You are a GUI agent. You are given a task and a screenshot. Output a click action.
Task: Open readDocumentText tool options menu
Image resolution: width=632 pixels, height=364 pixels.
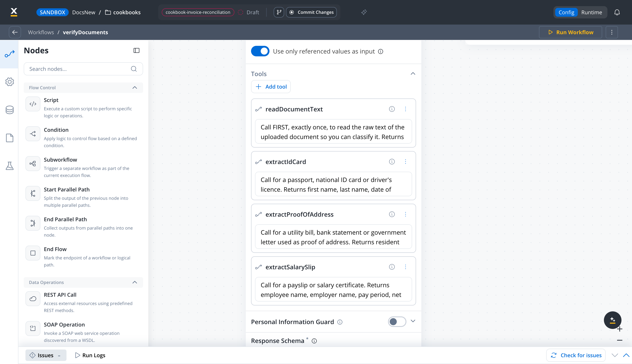406,109
